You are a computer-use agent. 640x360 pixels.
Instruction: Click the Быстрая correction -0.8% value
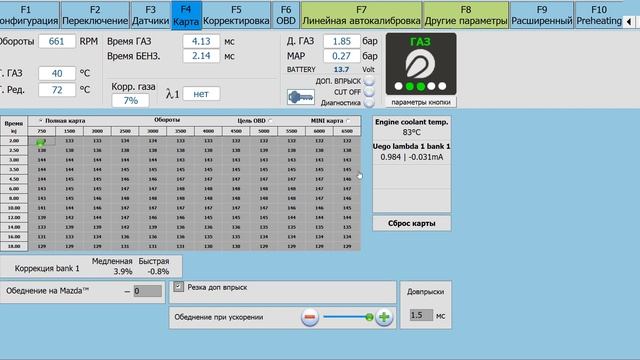click(158, 271)
